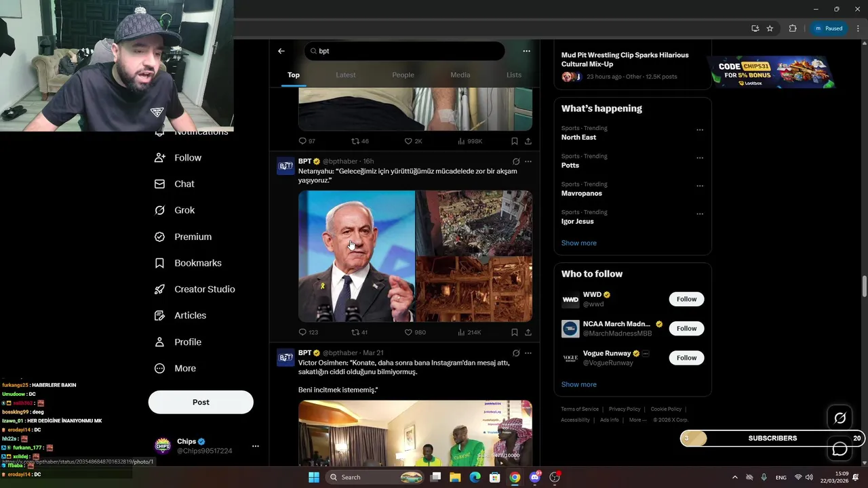The width and height of the screenshot is (868, 488).
Task: Share the Netanyahu post
Action: coord(528,332)
